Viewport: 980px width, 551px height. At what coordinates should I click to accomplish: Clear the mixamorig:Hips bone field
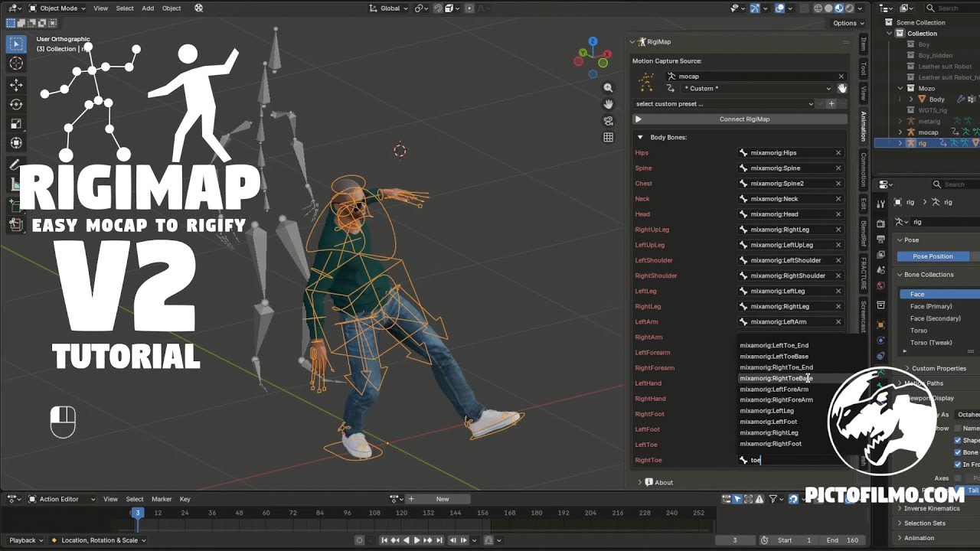[838, 153]
